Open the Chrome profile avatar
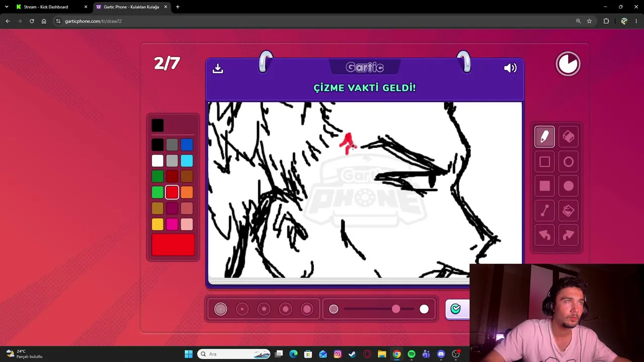The height and width of the screenshot is (362, 644). coord(624,21)
